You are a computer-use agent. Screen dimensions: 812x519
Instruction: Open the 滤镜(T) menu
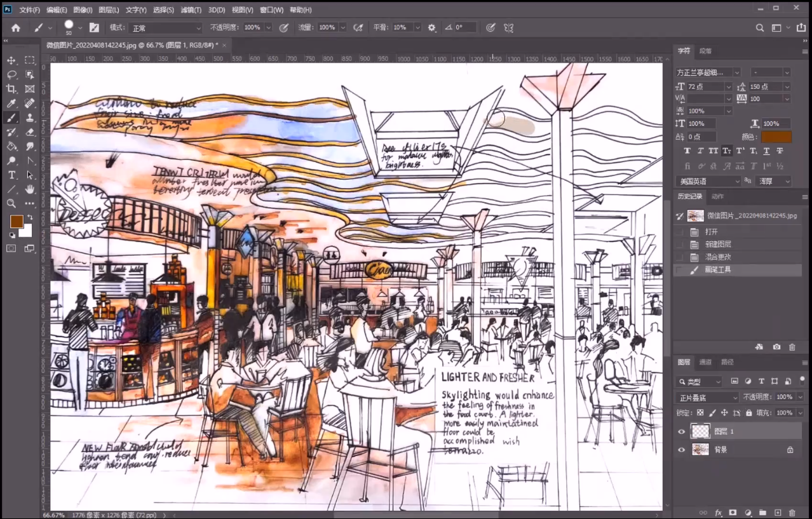tap(191, 10)
